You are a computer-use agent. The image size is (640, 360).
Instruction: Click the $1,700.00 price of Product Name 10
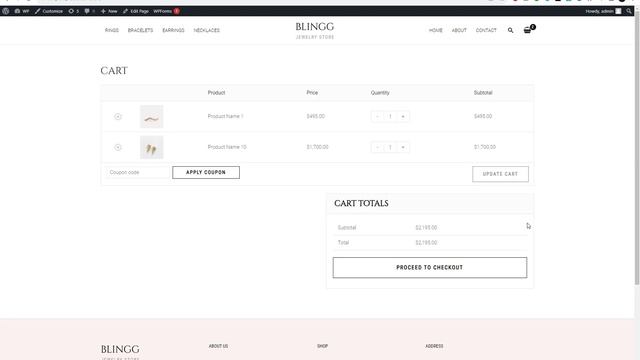pos(317,147)
